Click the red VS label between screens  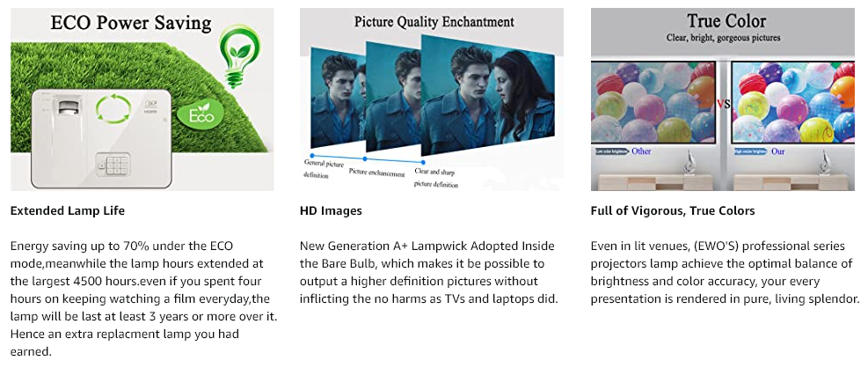click(x=723, y=104)
